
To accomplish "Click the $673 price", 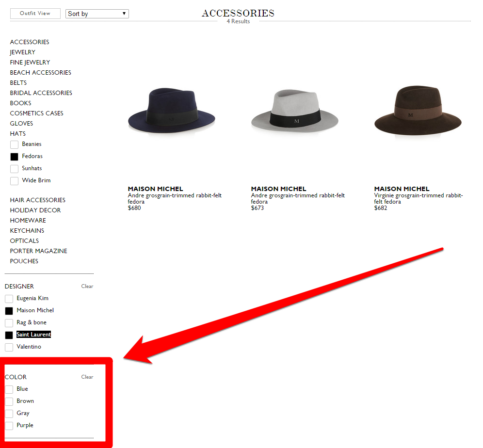I will (x=258, y=208).
